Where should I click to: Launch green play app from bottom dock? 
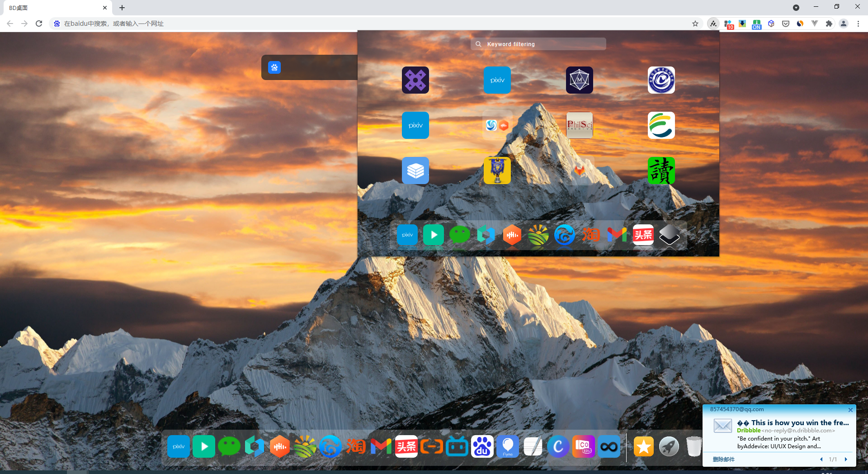tap(204, 446)
